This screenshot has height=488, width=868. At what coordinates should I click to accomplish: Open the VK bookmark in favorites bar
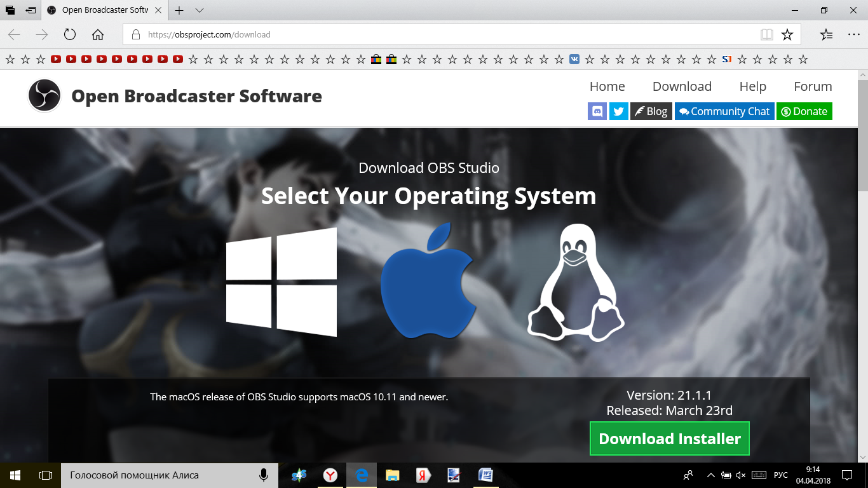[574, 59]
